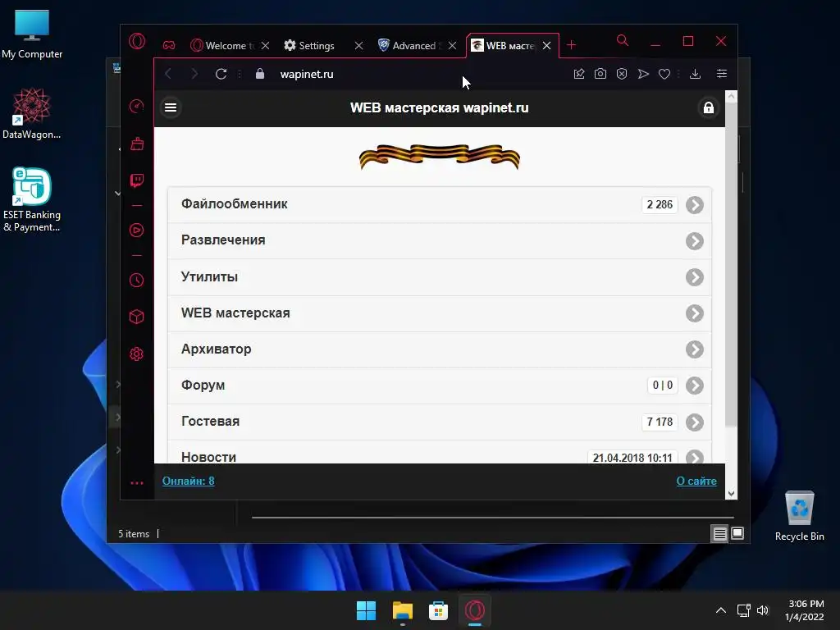The image size is (840, 630).
Task: Click the lock login icon on wapinet header
Action: (708, 107)
